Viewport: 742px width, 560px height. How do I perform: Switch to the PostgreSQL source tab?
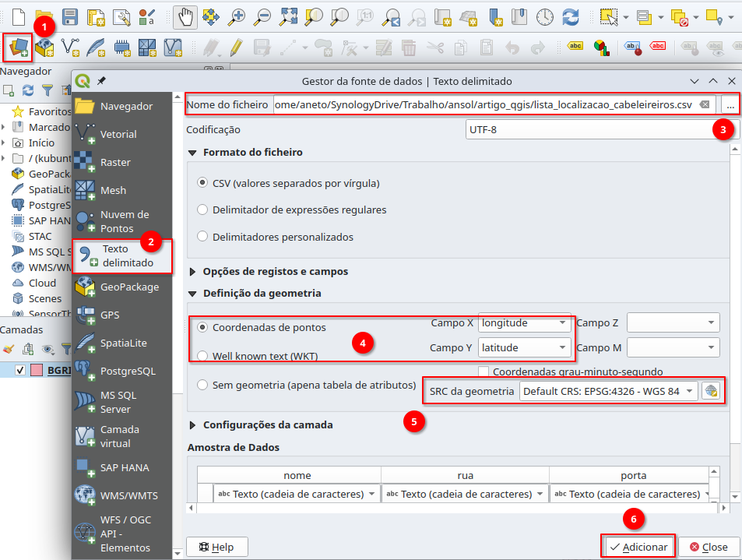[122, 371]
